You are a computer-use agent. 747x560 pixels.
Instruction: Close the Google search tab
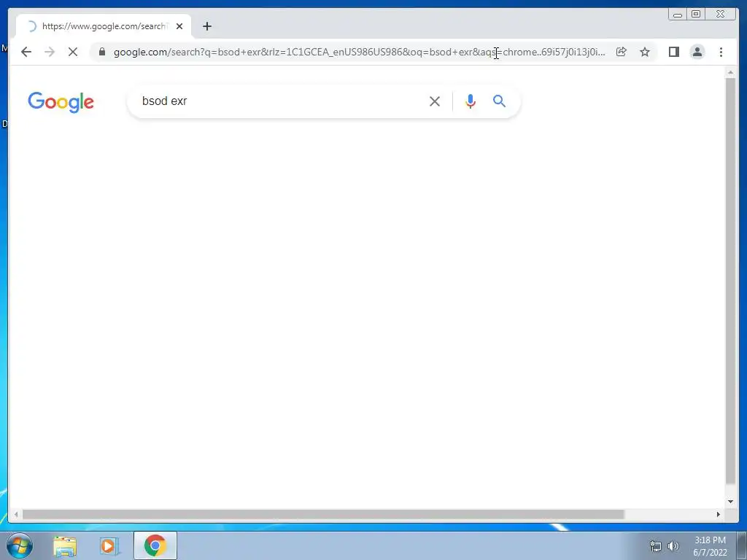(179, 26)
